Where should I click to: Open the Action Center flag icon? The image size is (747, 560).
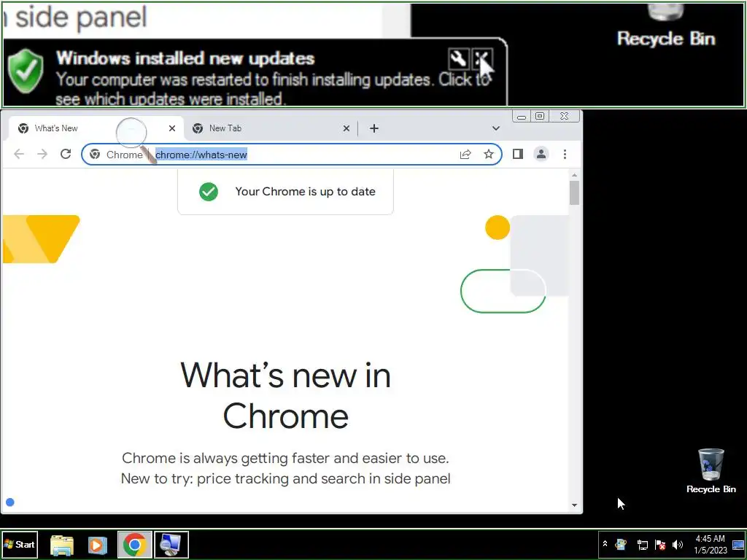[x=659, y=544]
